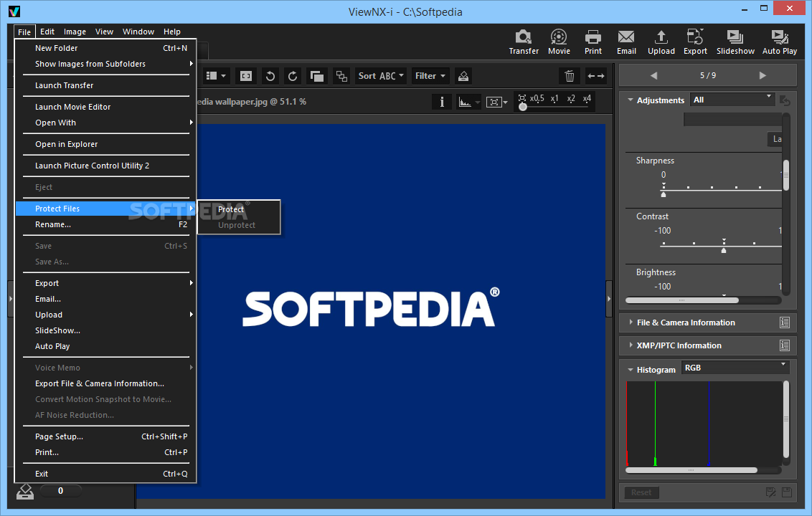This screenshot has width=812, height=516.
Task: Open the Transfer tool
Action: coord(524,42)
